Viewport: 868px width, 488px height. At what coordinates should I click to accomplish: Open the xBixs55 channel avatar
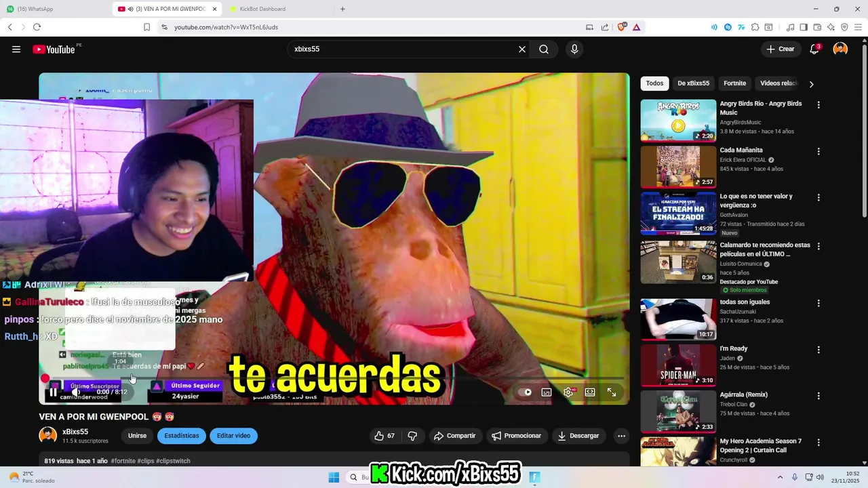point(48,435)
